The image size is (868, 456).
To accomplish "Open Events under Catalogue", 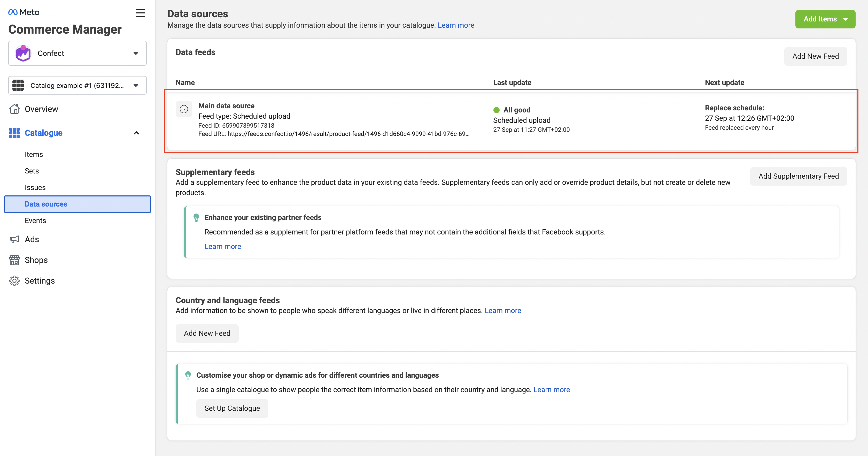I will (35, 221).
